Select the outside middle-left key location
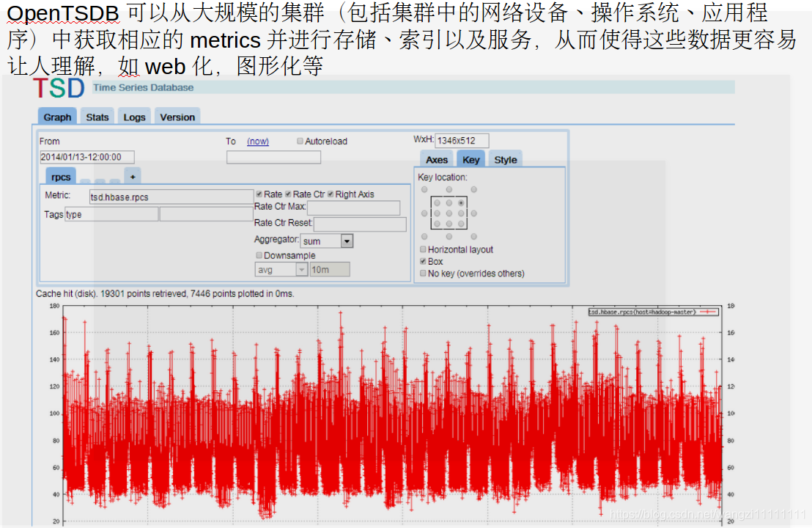 click(424, 213)
